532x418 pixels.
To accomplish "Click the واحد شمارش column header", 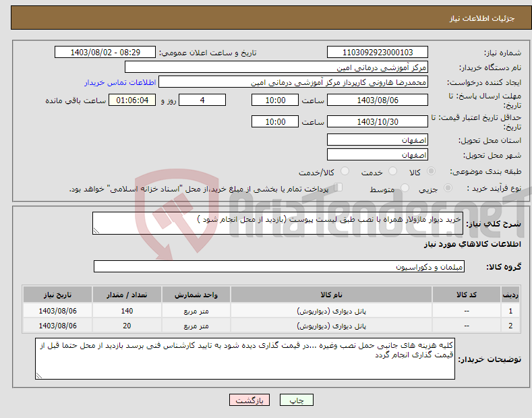I will [x=196, y=295].
